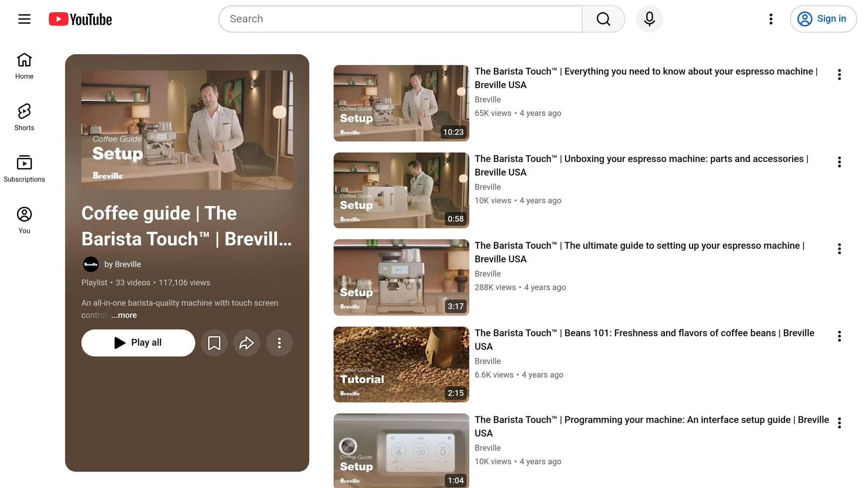Open options for 'The ultimate guide' video
This screenshot has width=868, height=488.
tap(839, 249)
